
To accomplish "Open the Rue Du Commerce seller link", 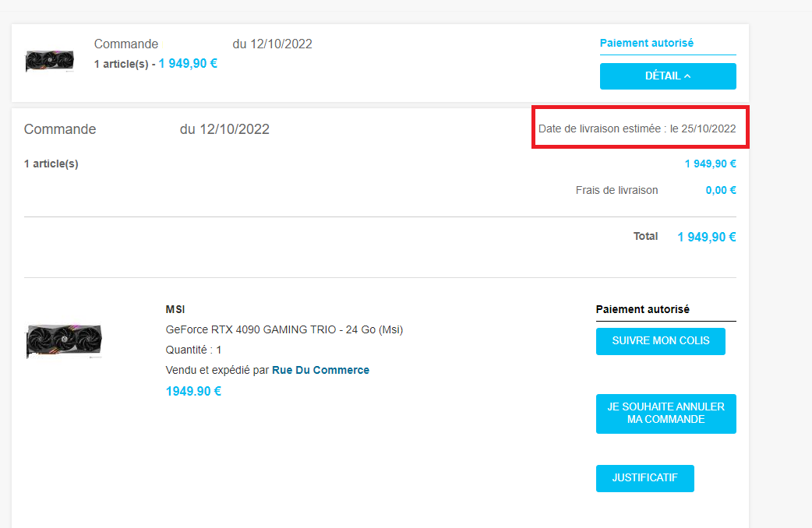I will [x=320, y=370].
